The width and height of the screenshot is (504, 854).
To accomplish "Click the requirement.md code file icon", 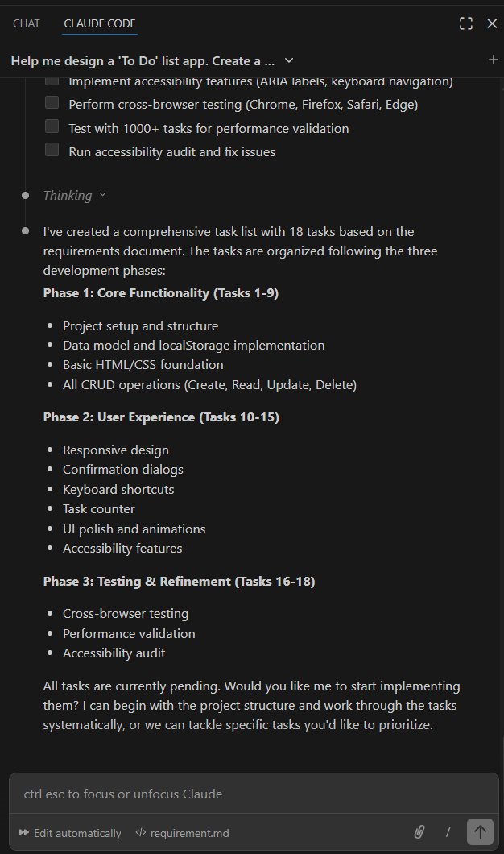I will point(141,833).
